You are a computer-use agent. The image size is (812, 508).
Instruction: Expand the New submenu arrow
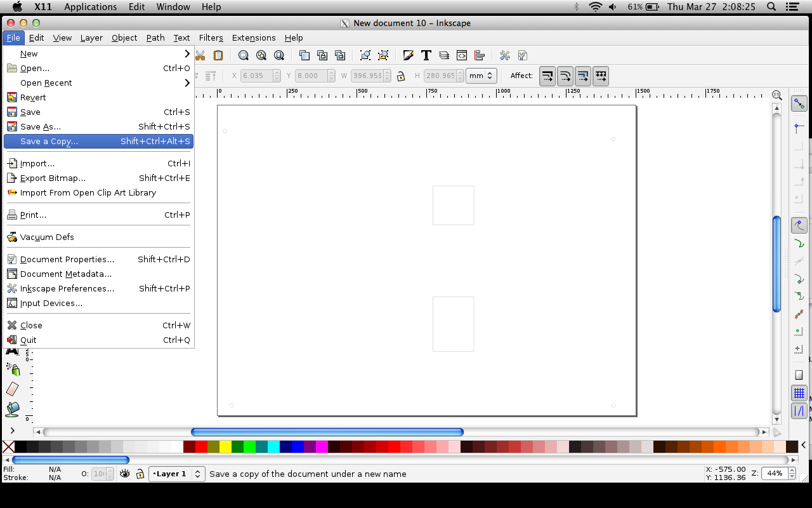[187, 53]
